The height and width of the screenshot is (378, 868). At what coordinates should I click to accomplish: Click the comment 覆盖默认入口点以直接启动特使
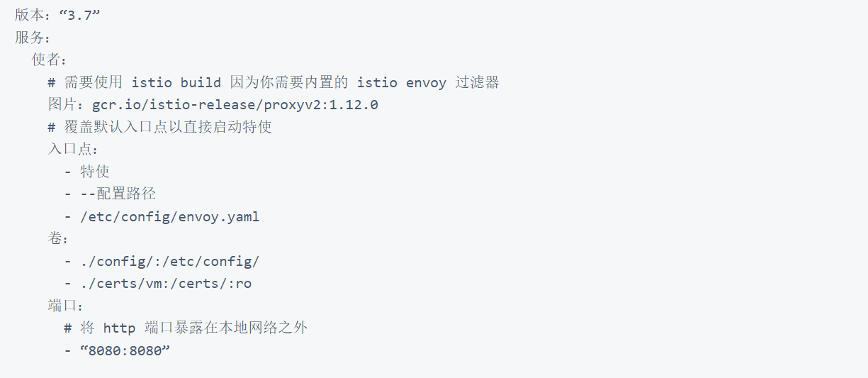pyautogui.click(x=167, y=127)
